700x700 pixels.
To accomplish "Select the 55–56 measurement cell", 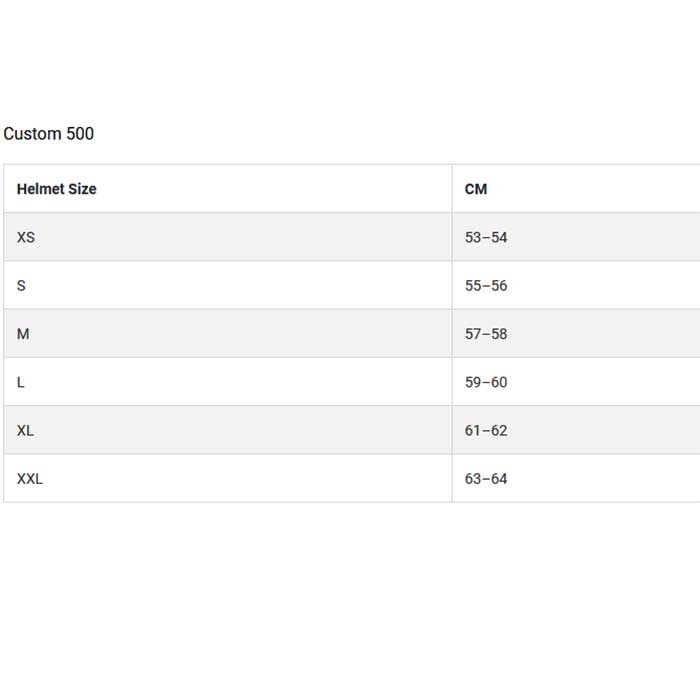I will 486,286.
